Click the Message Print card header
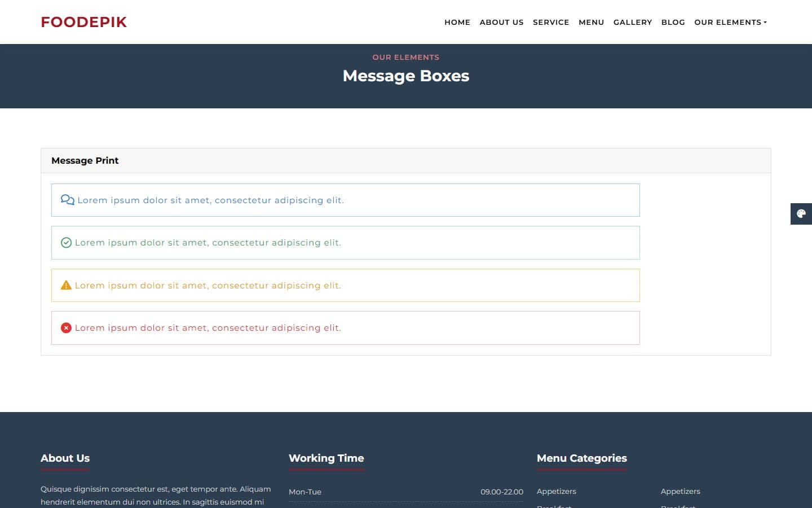Screen dimensions: 812x508 point(406,161)
